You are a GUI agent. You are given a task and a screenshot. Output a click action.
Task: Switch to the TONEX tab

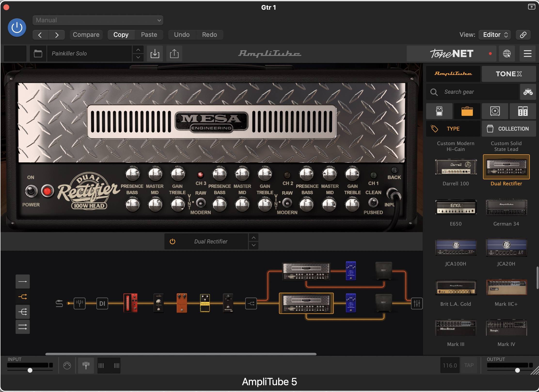point(508,74)
